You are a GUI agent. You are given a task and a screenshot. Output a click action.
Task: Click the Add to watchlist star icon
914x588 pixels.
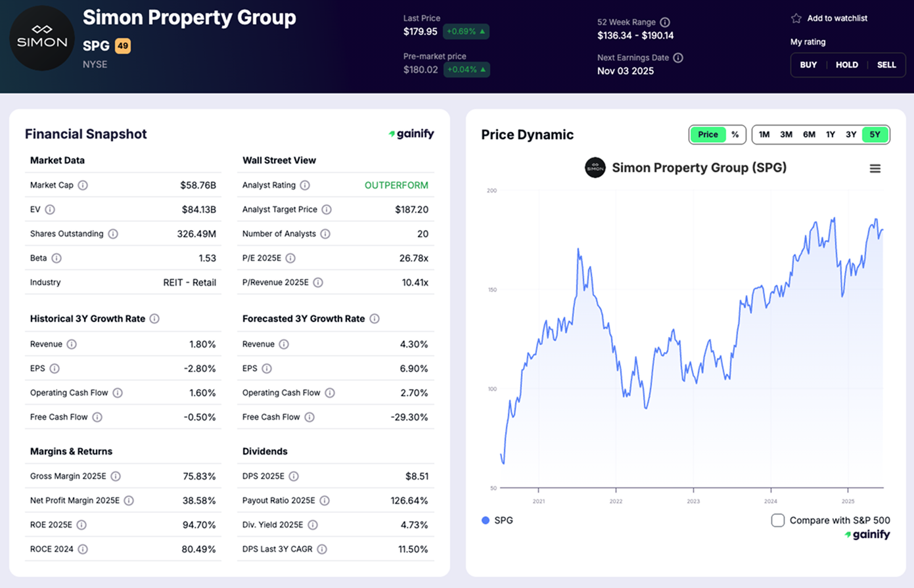[796, 18]
